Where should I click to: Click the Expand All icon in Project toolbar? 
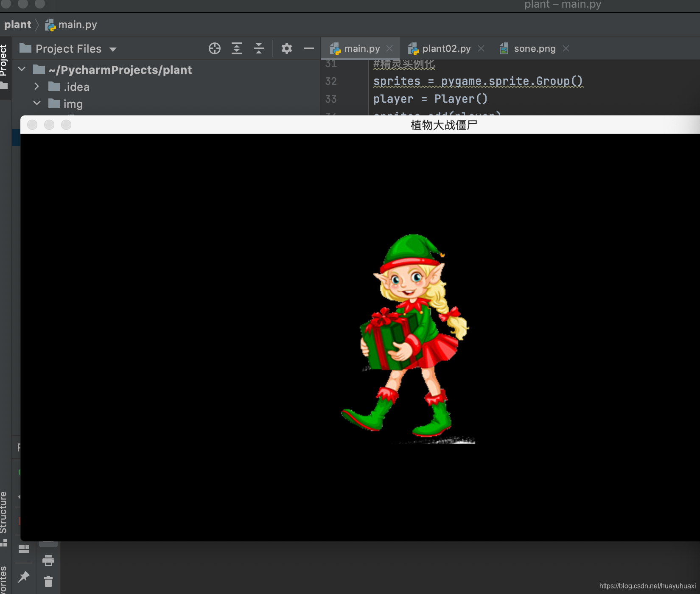pyautogui.click(x=237, y=48)
